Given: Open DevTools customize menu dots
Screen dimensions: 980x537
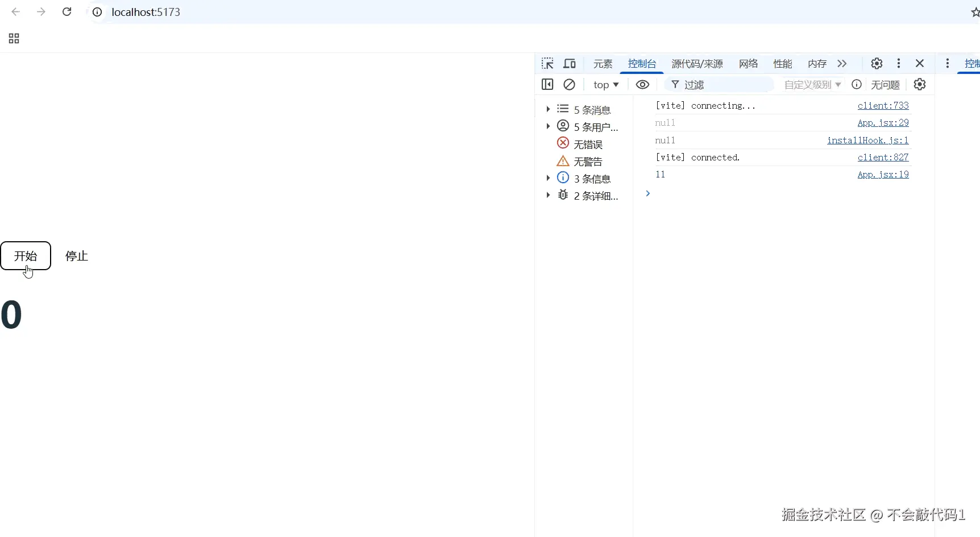Looking at the screenshot, I should (898, 63).
